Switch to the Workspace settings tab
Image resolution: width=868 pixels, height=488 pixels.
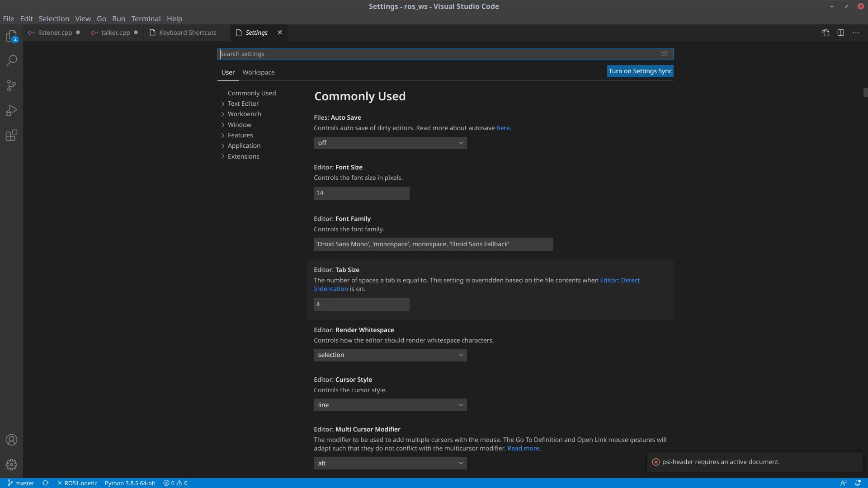point(258,72)
